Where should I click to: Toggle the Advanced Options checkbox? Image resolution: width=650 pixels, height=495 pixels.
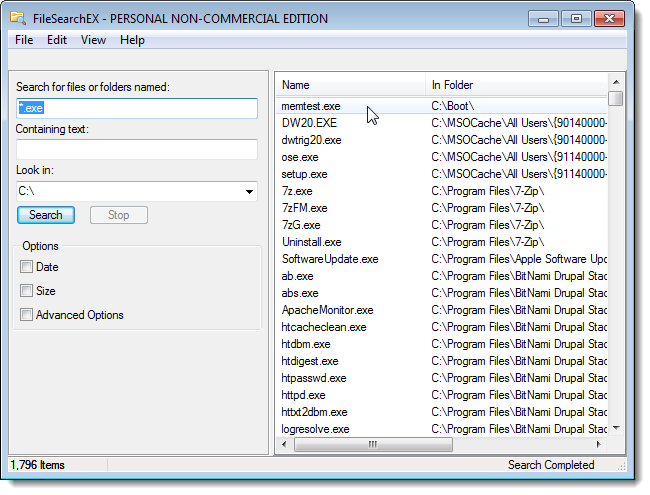(x=27, y=315)
